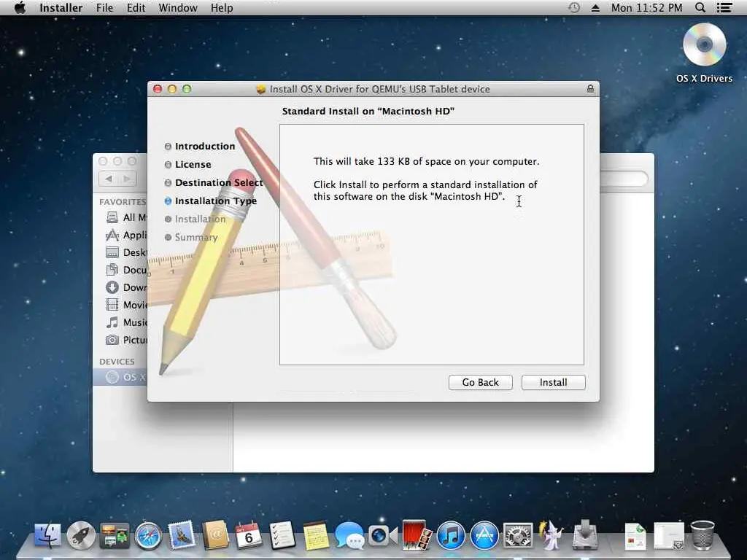Open System Preferences gears in Dock

coord(518,535)
